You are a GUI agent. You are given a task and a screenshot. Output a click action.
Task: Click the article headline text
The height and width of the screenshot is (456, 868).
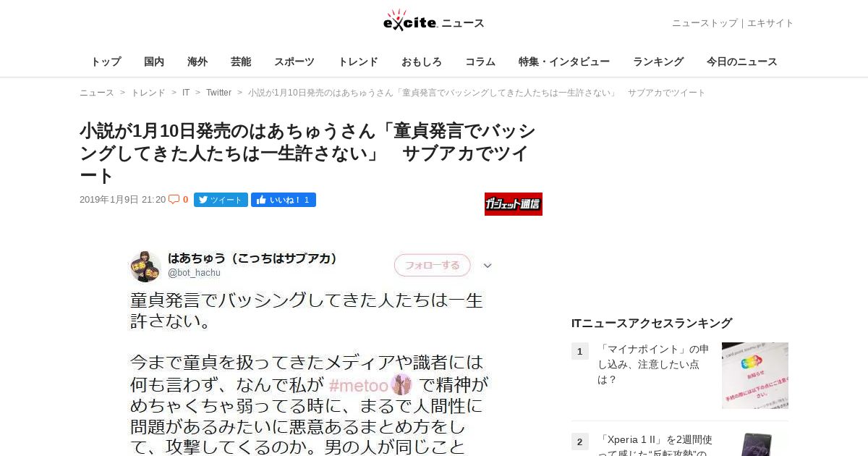point(308,153)
